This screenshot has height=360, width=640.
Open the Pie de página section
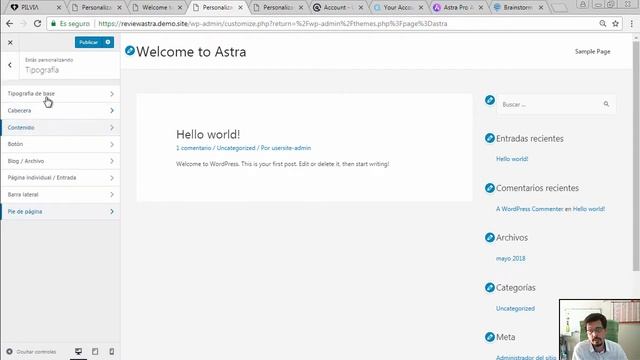[x=61, y=211]
